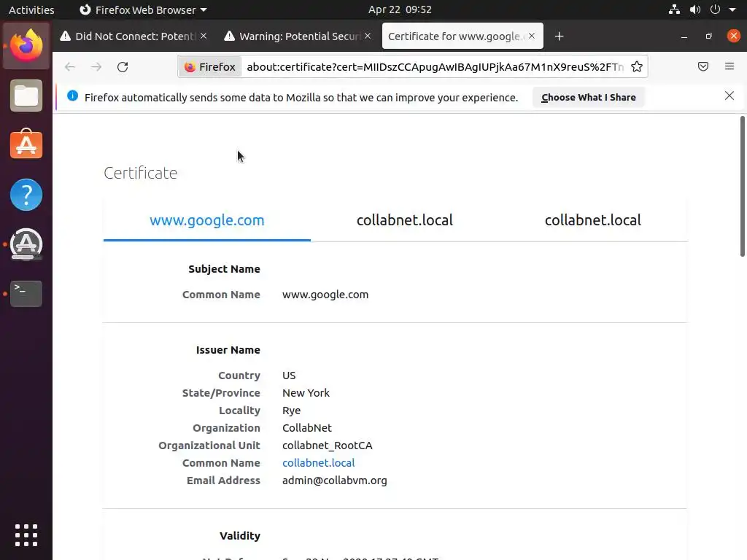Expand the Firefox Web Browser app menu
This screenshot has width=747, height=560.
(143, 10)
